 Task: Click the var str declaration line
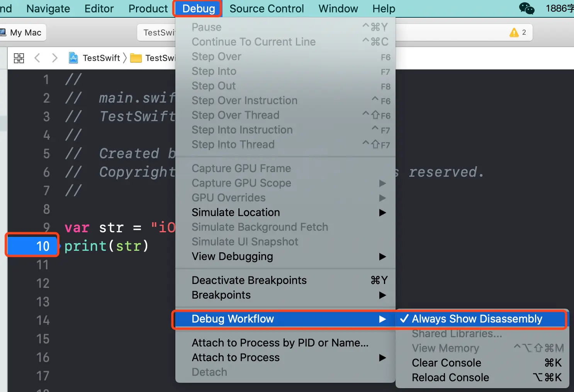point(120,227)
